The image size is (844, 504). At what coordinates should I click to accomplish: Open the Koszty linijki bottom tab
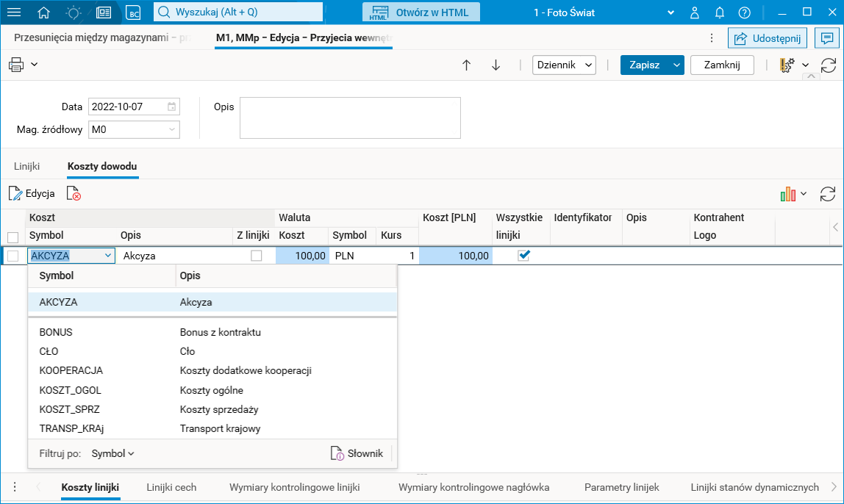90,487
